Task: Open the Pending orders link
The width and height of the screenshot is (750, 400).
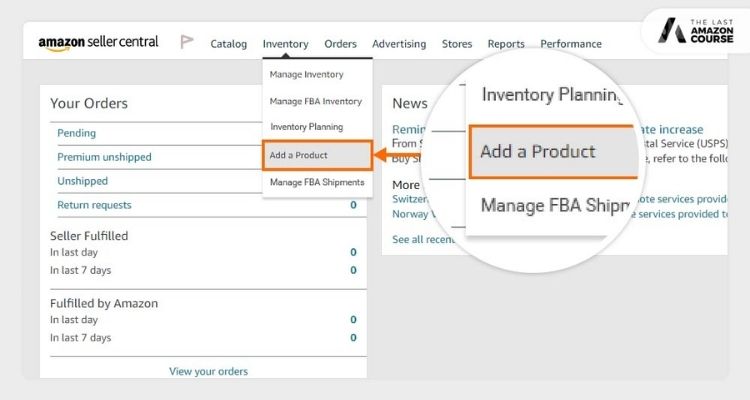Action: point(77,133)
